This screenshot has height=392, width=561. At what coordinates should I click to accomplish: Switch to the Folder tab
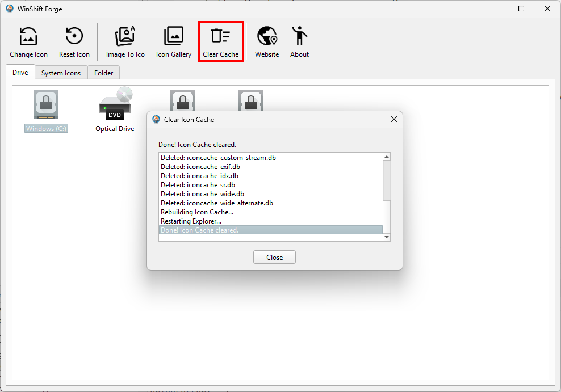tap(103, 73)
